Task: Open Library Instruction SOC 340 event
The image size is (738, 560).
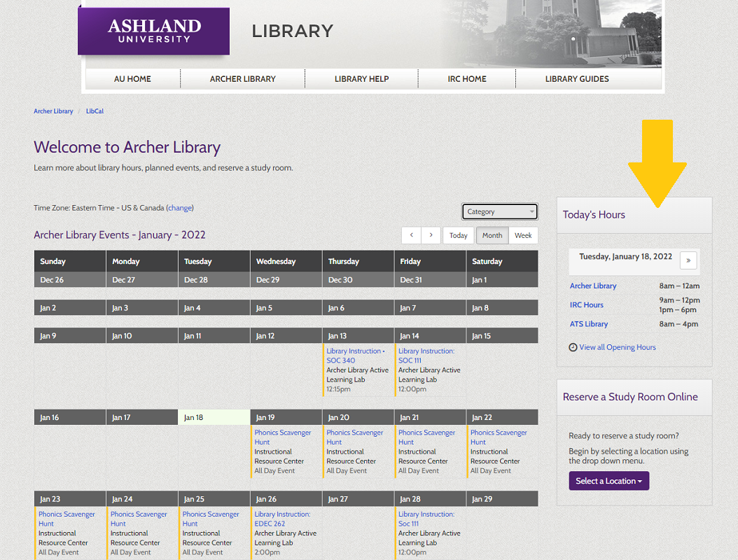Action: tap(356, 356)
